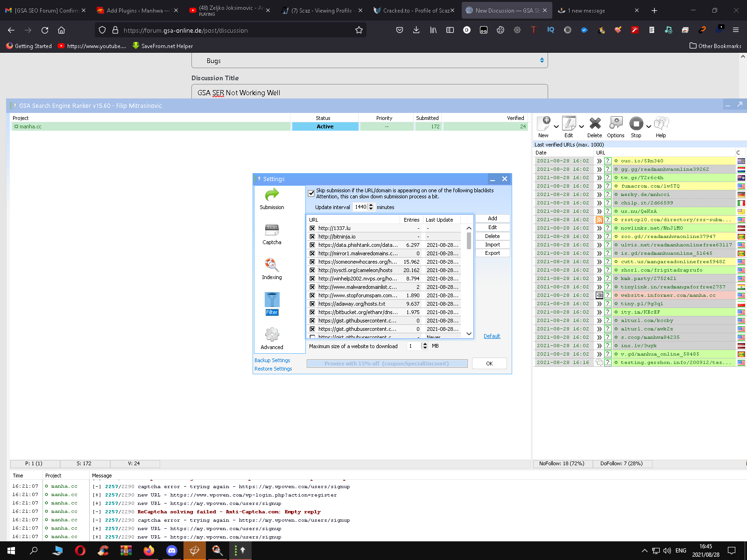Open the Submission settings section
This screenshot has height=560, width=747.
(272, 199)
